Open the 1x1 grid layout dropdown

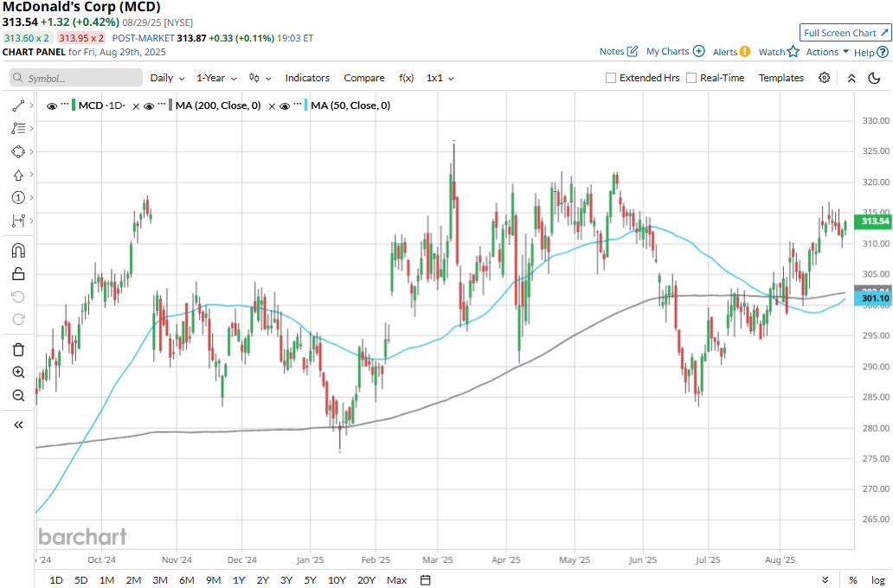(x=440, y=78)
